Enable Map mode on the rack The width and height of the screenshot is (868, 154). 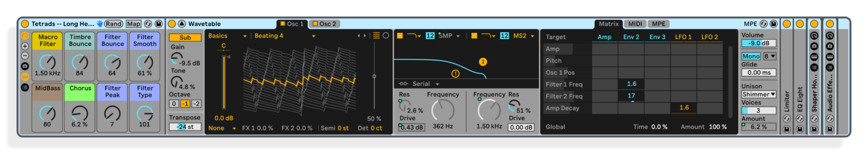(134, 24)
